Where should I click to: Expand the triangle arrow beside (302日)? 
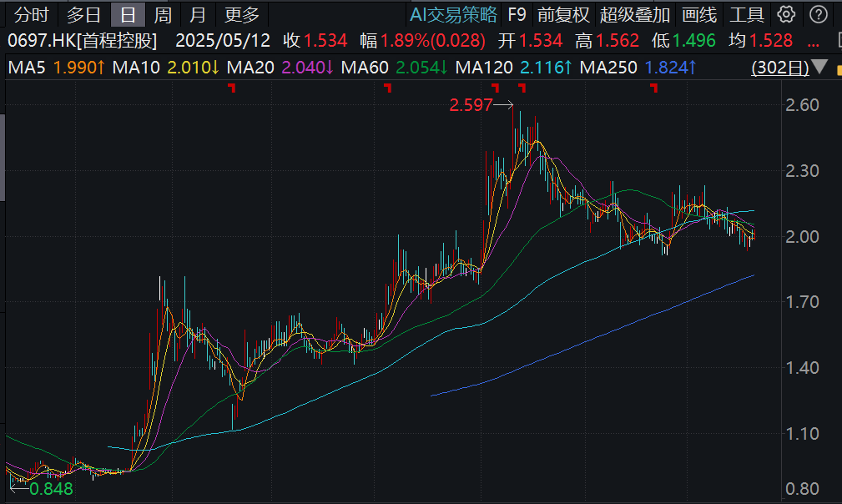point(819,67)
